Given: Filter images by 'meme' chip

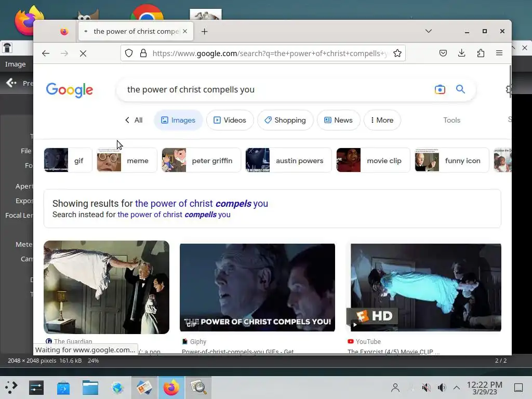Looking at the screenshot, I should 127,160.
